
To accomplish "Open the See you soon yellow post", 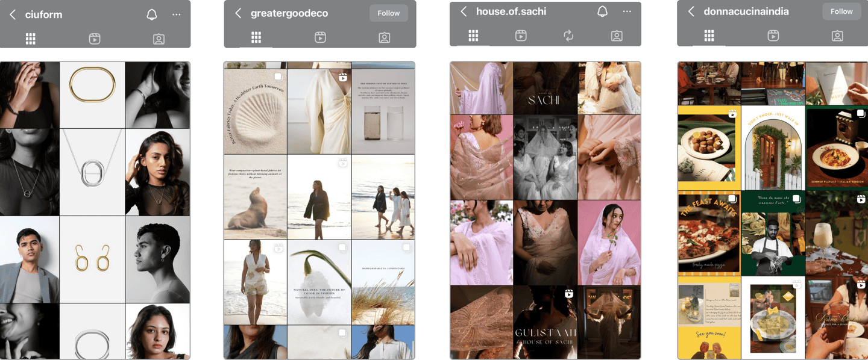I will click(709, 318).
